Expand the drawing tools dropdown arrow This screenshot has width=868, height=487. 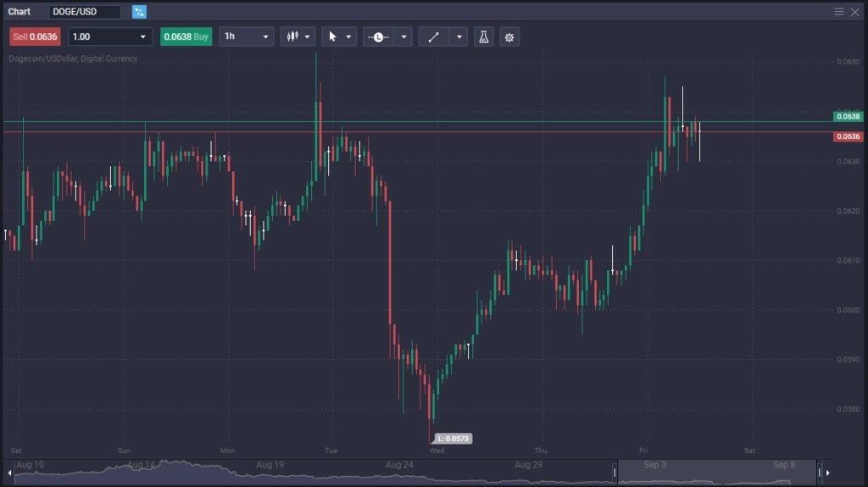[459, 37]
